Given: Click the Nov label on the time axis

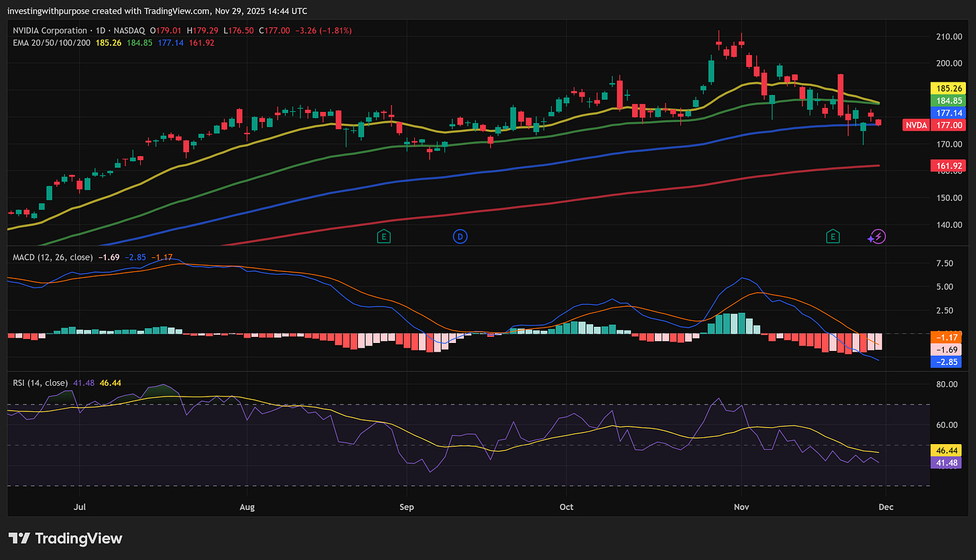Looking at the screenshot, I should 741,507.
